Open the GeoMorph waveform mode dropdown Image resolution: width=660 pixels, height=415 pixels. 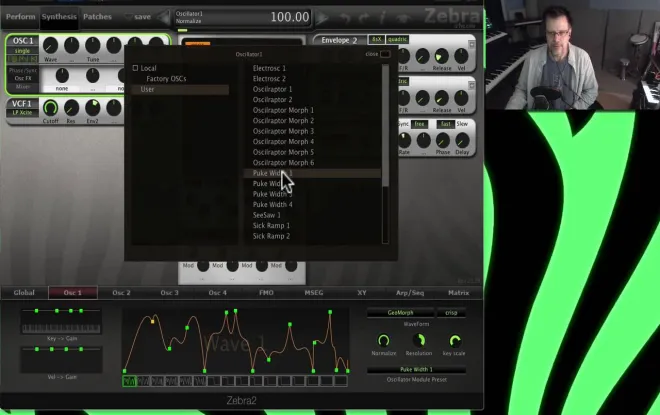(x=400, y=313)
